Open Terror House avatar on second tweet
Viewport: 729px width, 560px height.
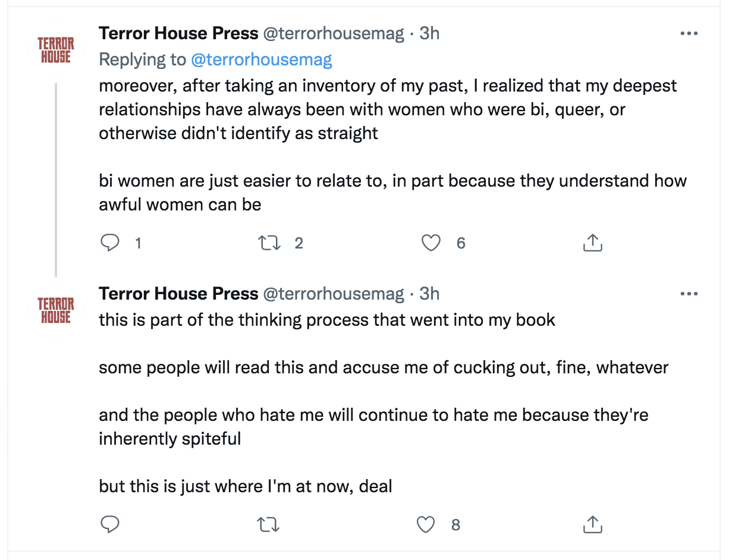(56, 310)
